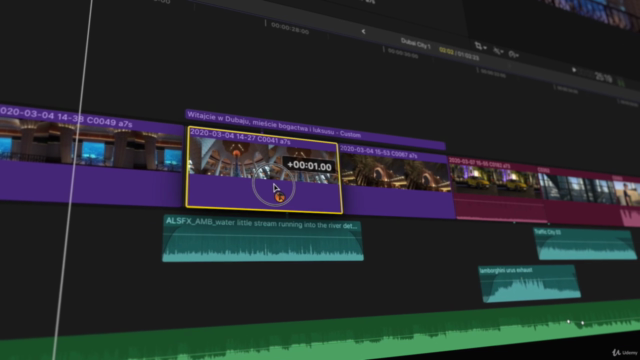Click the timeline history back arrow

pos(363,31)
